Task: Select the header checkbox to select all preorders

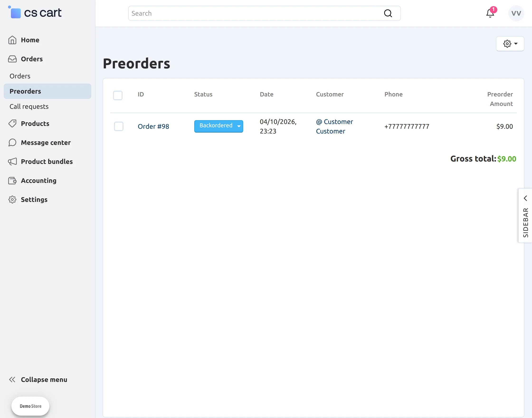Action: click(118, 95)
